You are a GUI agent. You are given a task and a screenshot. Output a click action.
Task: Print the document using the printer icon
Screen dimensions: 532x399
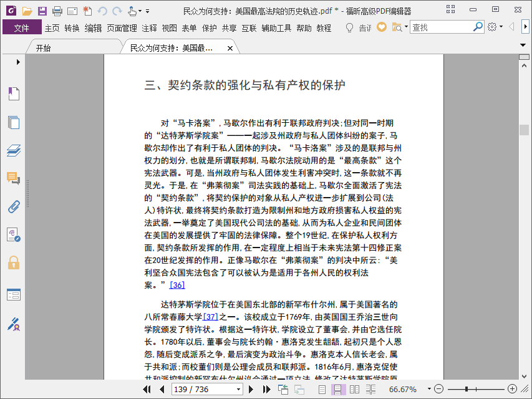[x=57, y=11]
